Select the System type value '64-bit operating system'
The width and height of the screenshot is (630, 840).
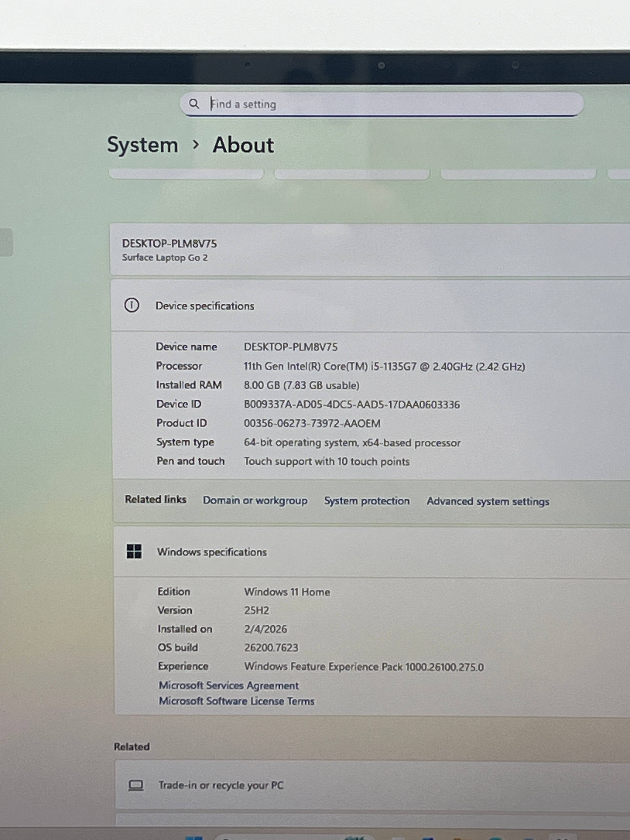point(352,443)
